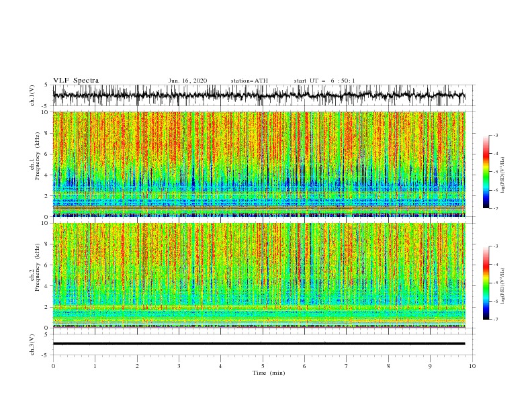
Task: Click the ch.1 spectrogram panel
Action: coord(259,164)
